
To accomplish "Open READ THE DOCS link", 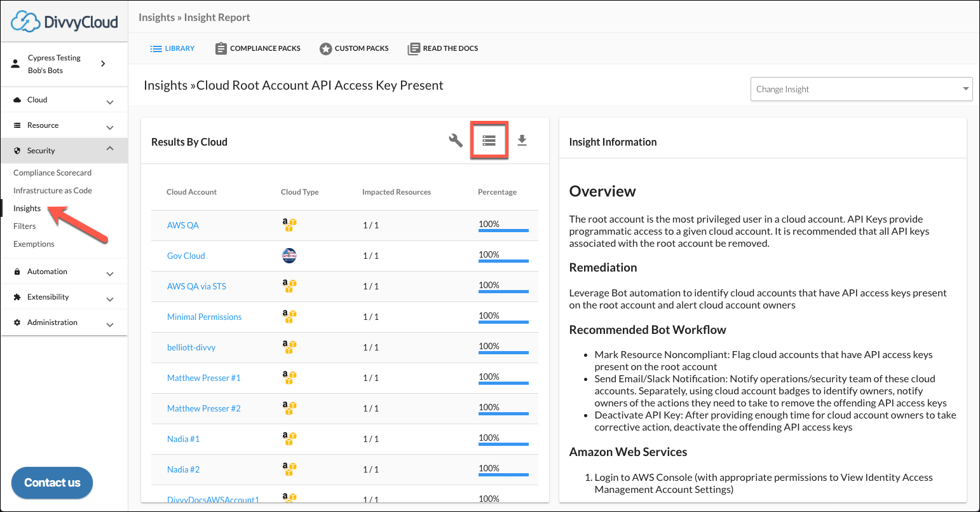I will pos(443,48).
